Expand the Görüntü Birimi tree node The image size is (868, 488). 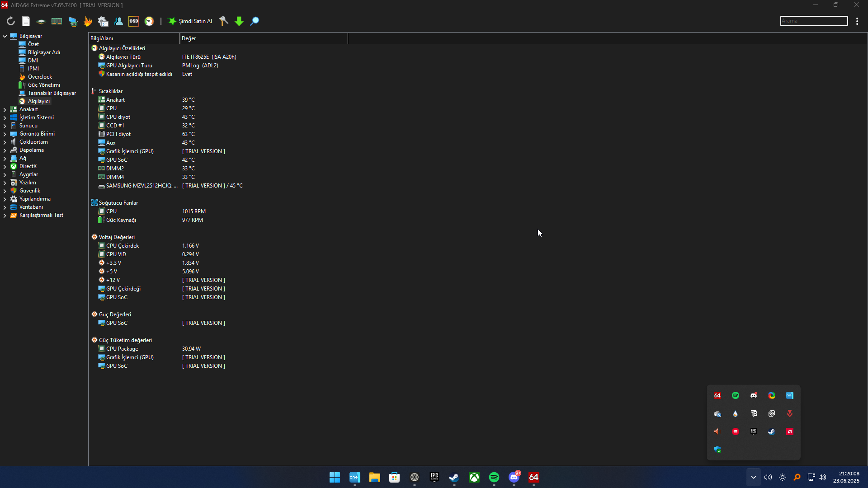click(5, 134)
